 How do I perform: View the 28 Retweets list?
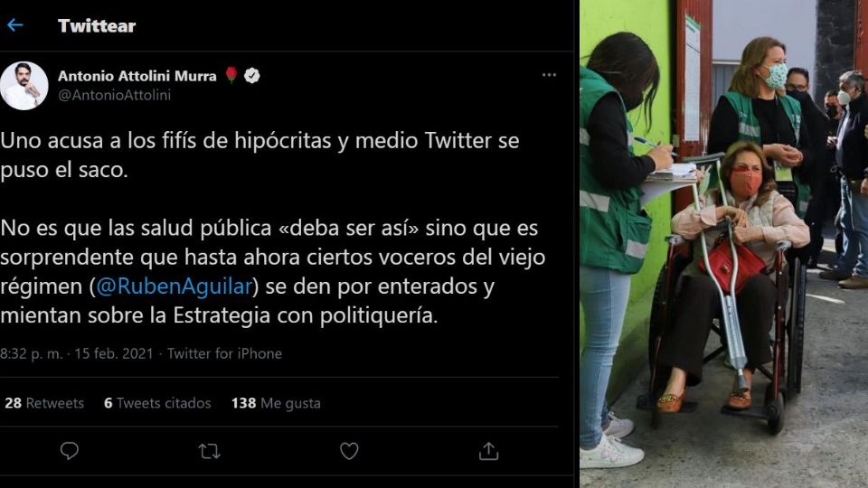[x=44, y=403]
